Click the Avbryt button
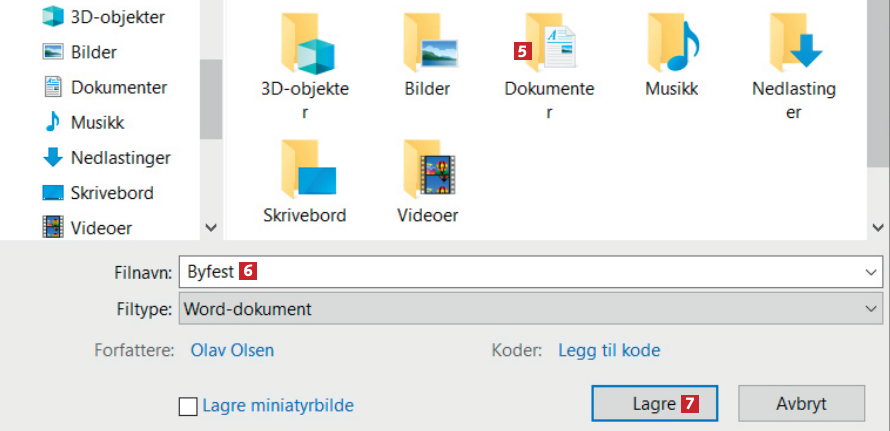This screenshot has width=890, height=431. coord(800,405)
